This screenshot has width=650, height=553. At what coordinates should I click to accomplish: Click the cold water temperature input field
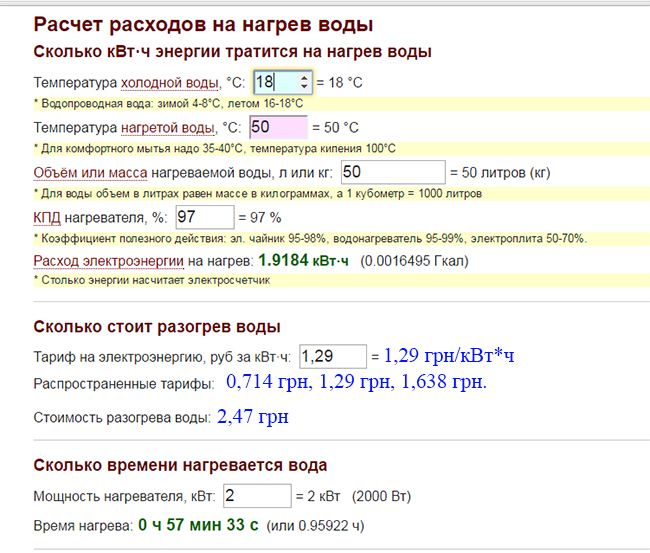pyautogui.click(x=275, y=82)
